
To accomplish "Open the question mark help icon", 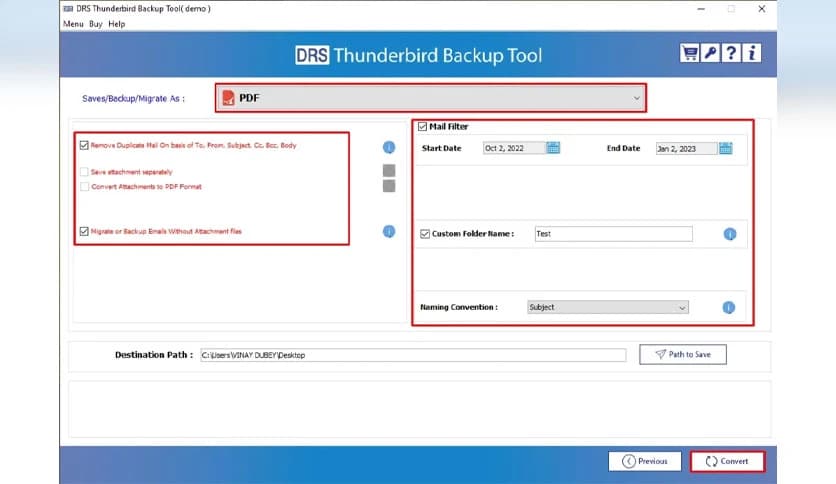I will 731,53.
